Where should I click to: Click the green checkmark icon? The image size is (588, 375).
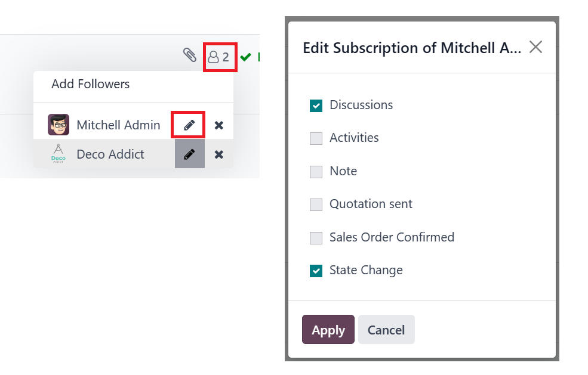coord(245,57)
